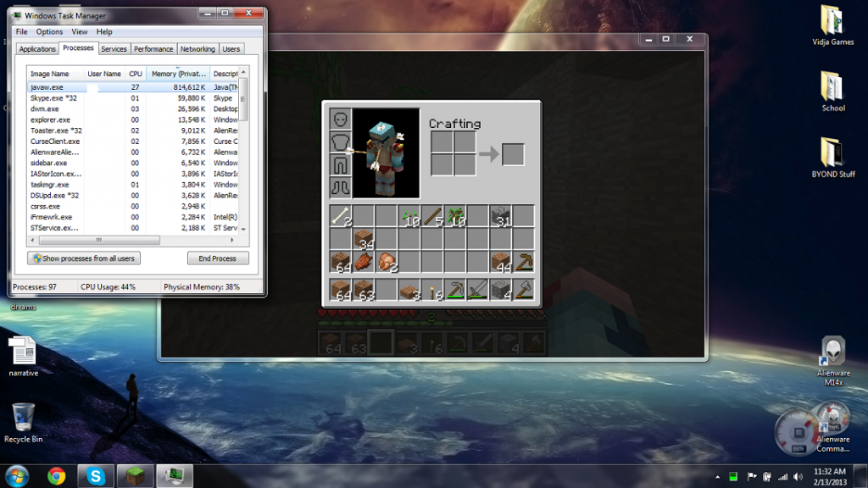This screenshot has width=868, height=488.
Task: Select the csrss.exe process row
Action: (133, 207)
